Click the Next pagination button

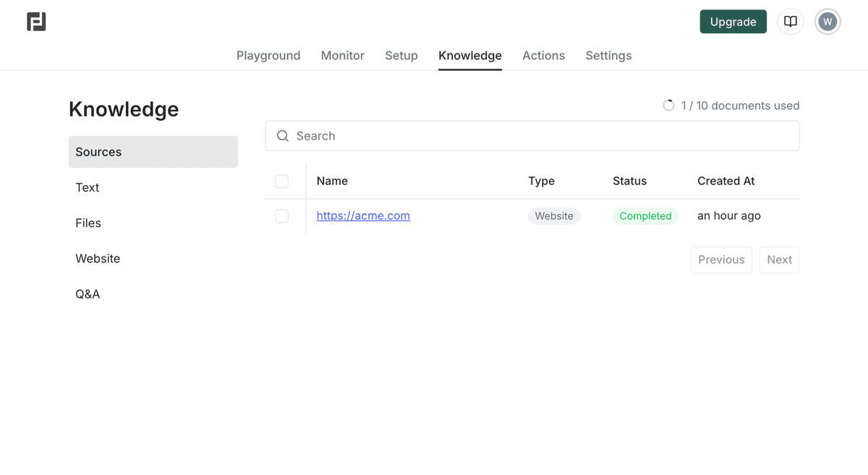click(779, 260)
